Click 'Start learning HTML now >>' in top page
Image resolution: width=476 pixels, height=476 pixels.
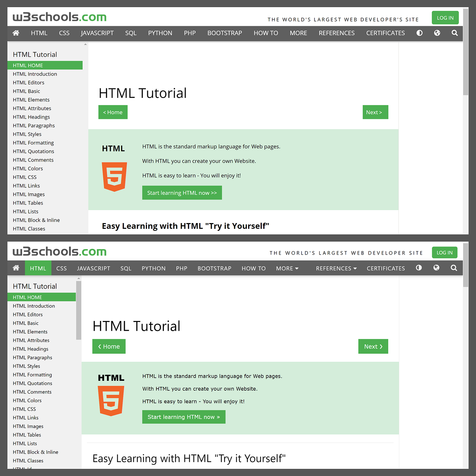coord(182,193)
